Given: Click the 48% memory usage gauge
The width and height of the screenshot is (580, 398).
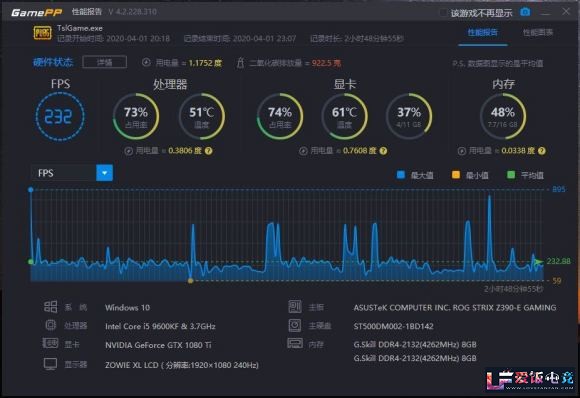Looking at the screenshot, I should click(503, 116).
